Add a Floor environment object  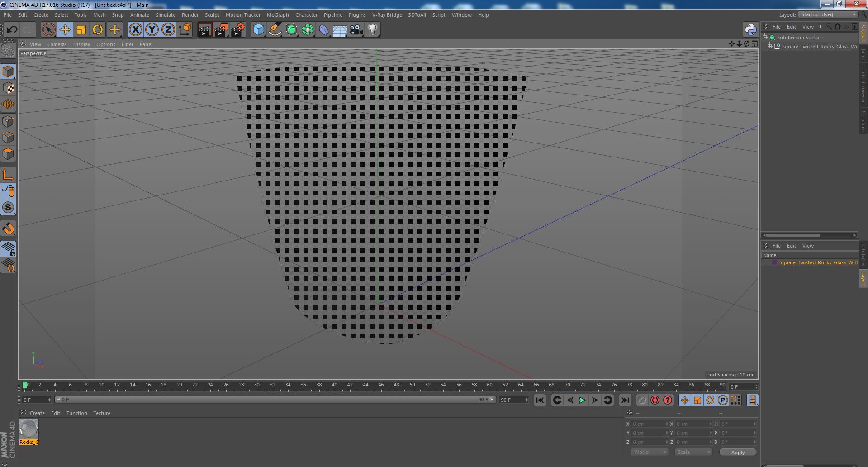coord(340,30)
